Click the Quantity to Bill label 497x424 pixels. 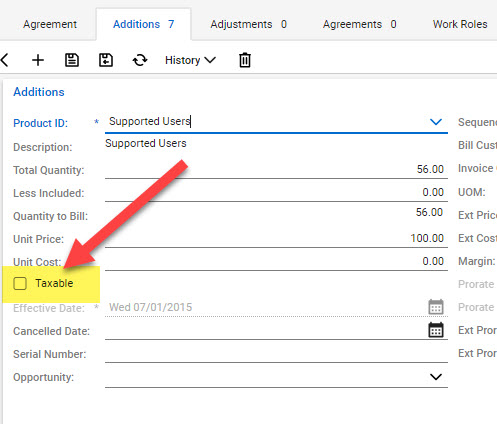[x=50, y=216]
